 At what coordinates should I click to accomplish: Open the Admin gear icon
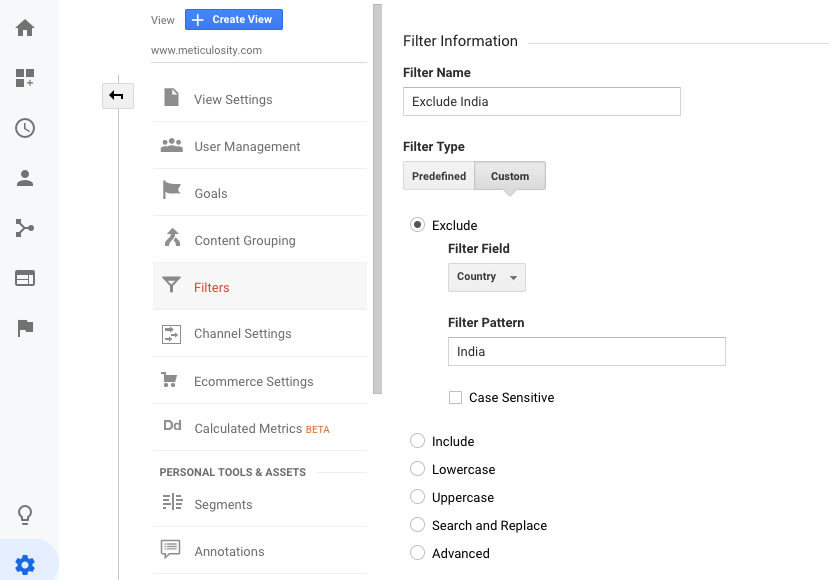[27, 562]
